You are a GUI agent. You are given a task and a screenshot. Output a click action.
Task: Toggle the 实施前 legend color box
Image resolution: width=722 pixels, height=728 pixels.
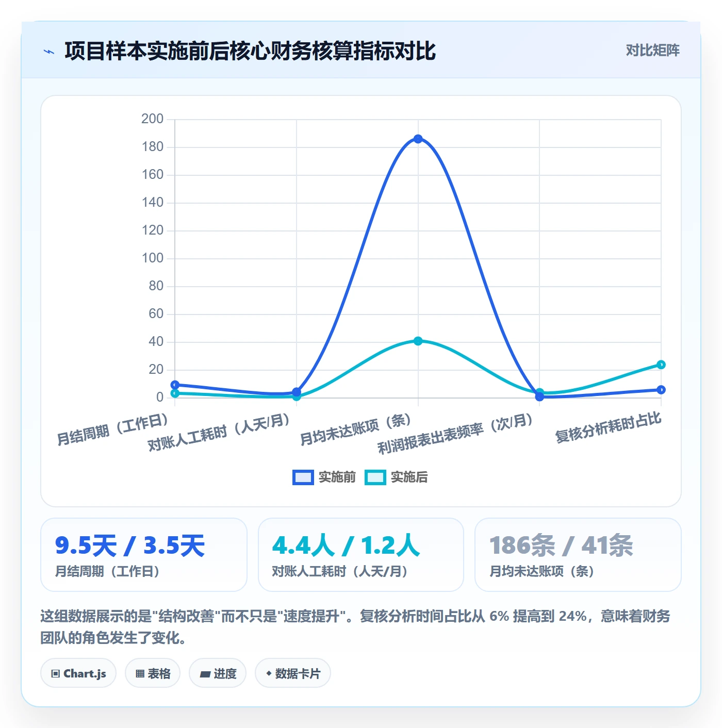(303, 477)
